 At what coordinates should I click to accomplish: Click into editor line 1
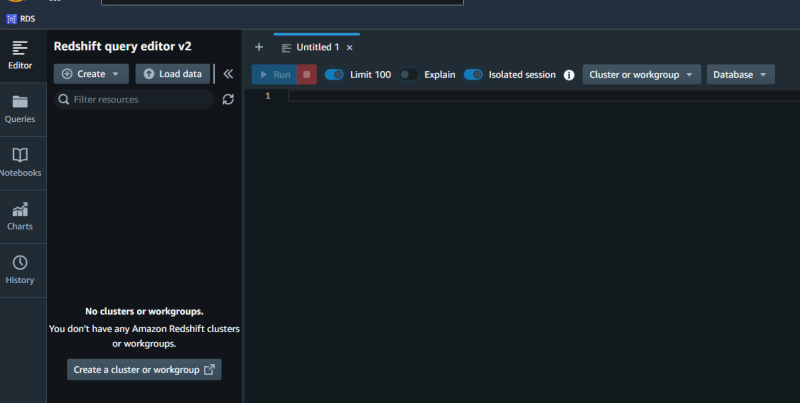tap(544, 96)
